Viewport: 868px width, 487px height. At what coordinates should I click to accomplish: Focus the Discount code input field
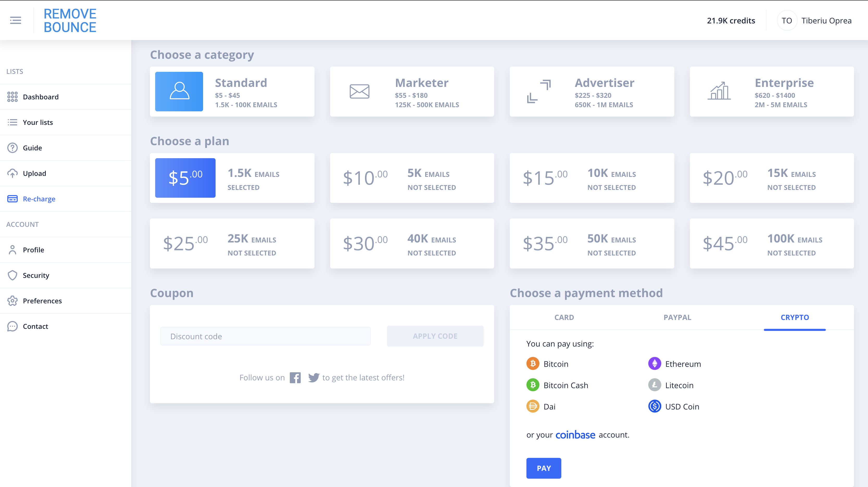pos(266,336)
